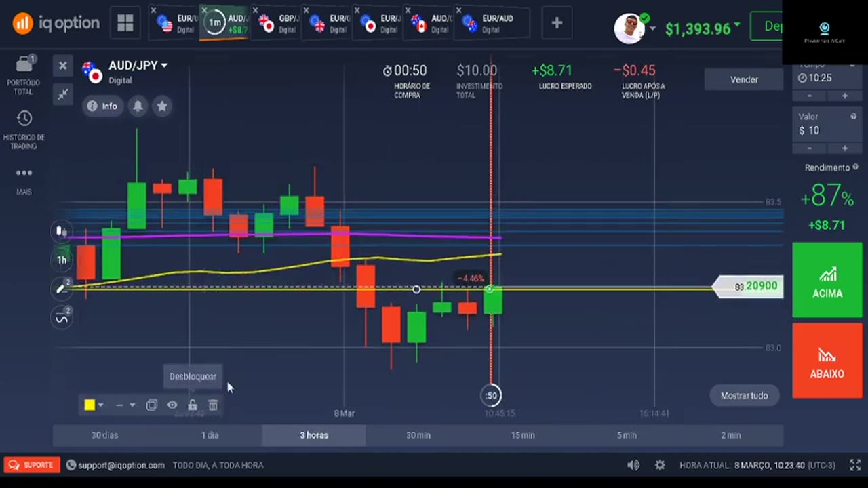This screenshot has height=488, width=868.
Task: Close the AUD/JPY chart panel with X
Action: [62, 66]
